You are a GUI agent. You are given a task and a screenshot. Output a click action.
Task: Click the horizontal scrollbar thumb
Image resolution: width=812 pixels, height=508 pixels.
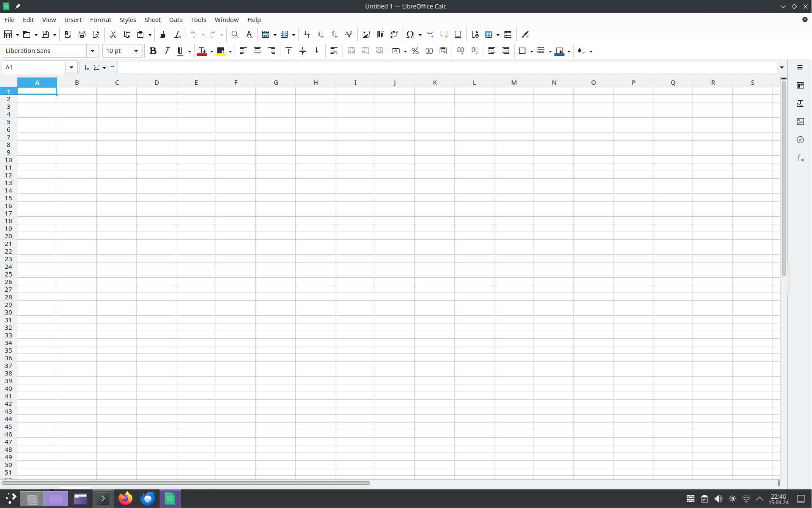click(186, 483)
